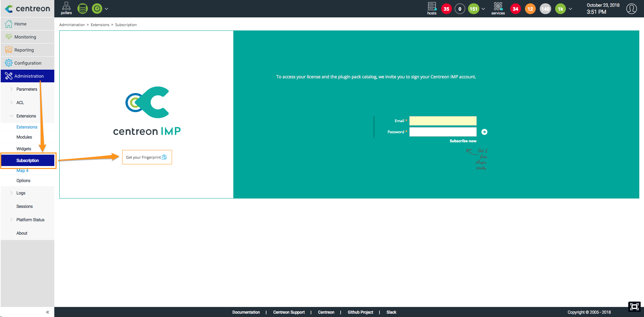Click the centreon IMP logo
This screenshot has width=644, height=317.
147,111
